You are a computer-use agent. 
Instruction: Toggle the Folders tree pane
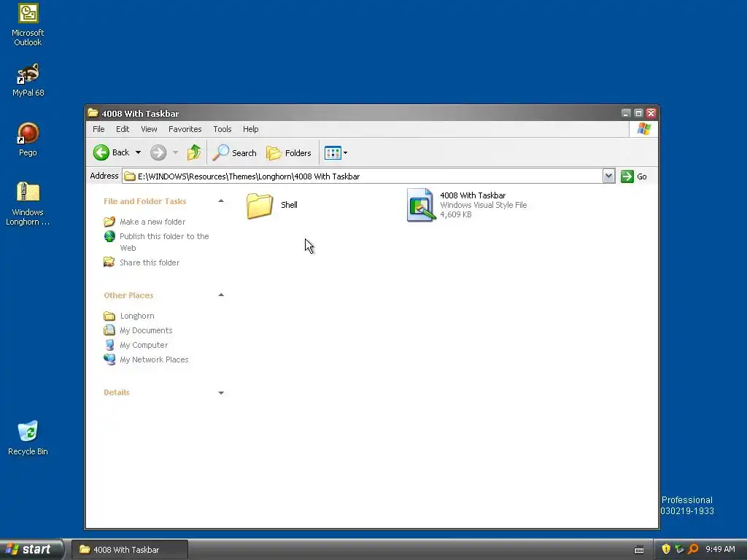point(289,152)
